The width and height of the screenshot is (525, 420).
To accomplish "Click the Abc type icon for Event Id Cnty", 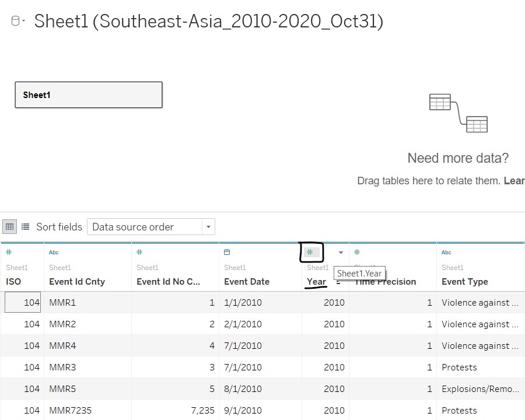I will pyautogui.click(x=54, y=253).
